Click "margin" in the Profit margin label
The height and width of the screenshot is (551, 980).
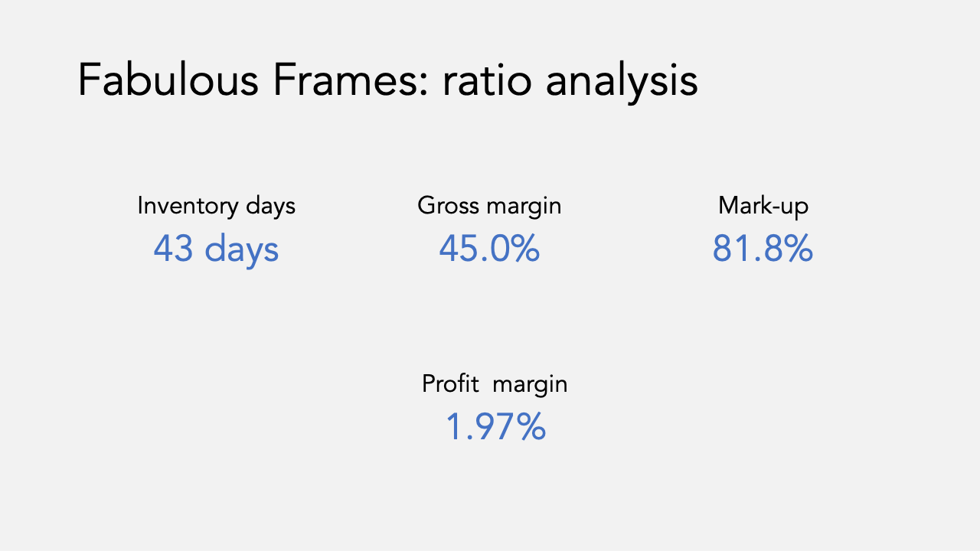(x=530, y=385)
